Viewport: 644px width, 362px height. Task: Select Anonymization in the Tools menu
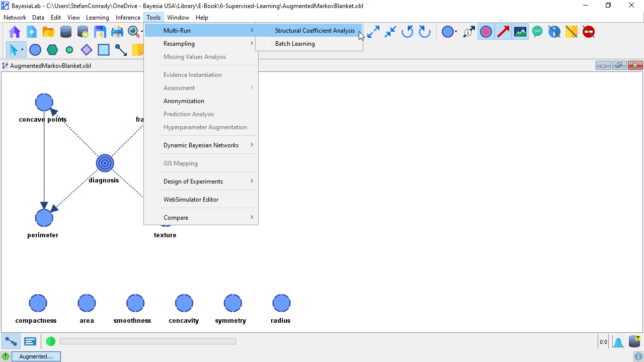tap(201, 101)
